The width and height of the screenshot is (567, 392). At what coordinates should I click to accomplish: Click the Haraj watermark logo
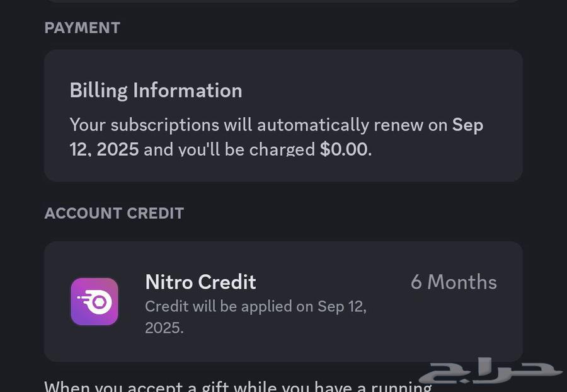pos(490,373)
